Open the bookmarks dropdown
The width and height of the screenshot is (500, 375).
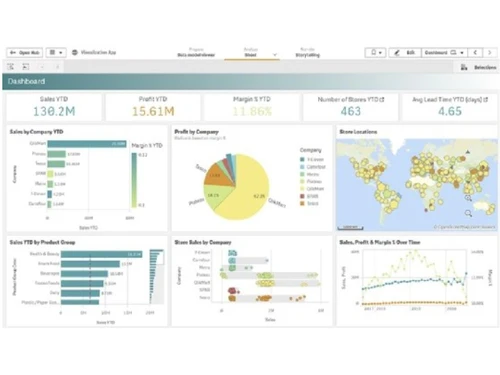[376, 53]
